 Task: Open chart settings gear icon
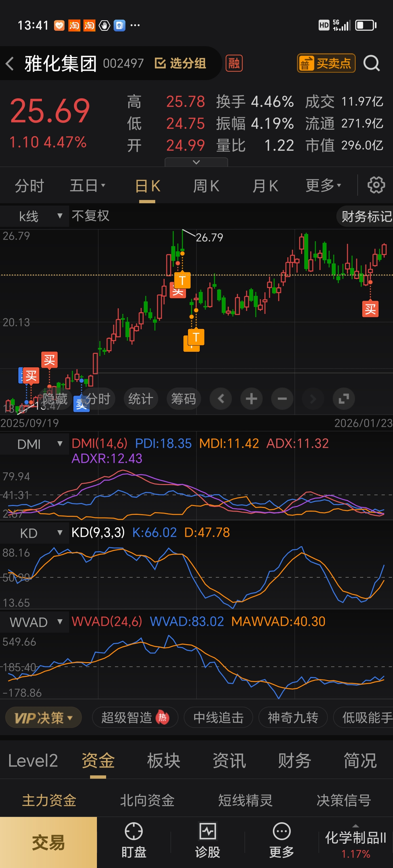coord(376,185)
